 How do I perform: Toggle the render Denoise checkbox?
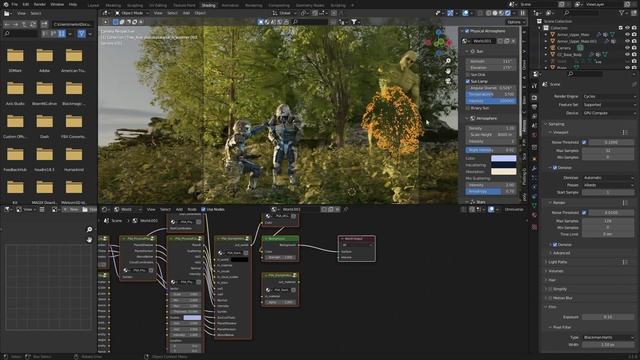pyautogui.click(x=555, y=244)
